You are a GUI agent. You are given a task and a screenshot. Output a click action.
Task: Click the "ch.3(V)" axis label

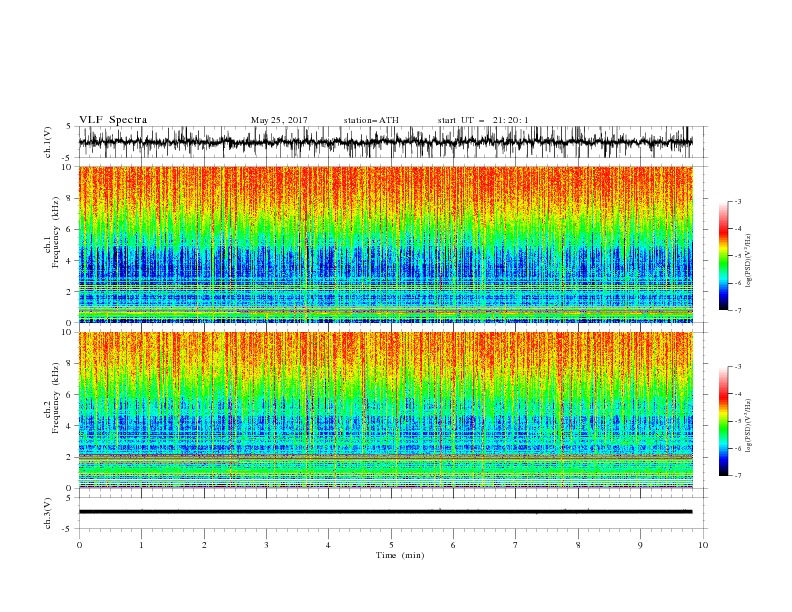tap(48, 513)
